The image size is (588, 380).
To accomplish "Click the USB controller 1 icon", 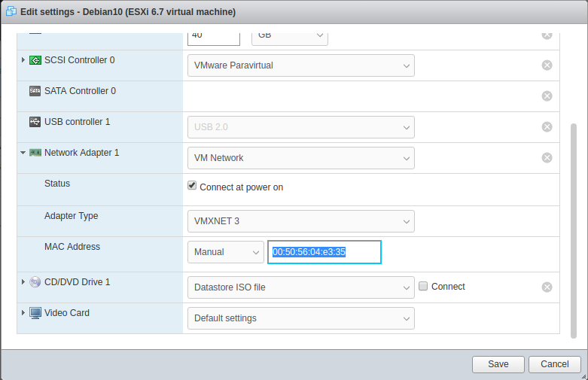I will point(35,121).
